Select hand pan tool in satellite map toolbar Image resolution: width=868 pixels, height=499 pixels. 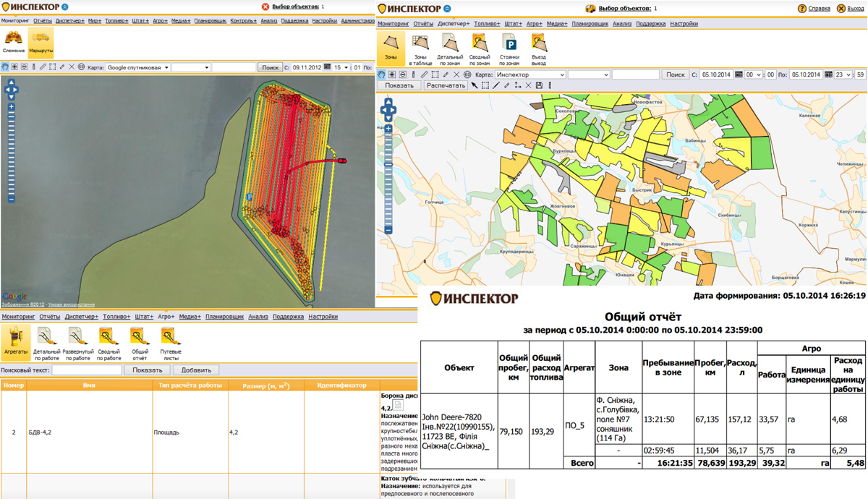click(5, 67)
